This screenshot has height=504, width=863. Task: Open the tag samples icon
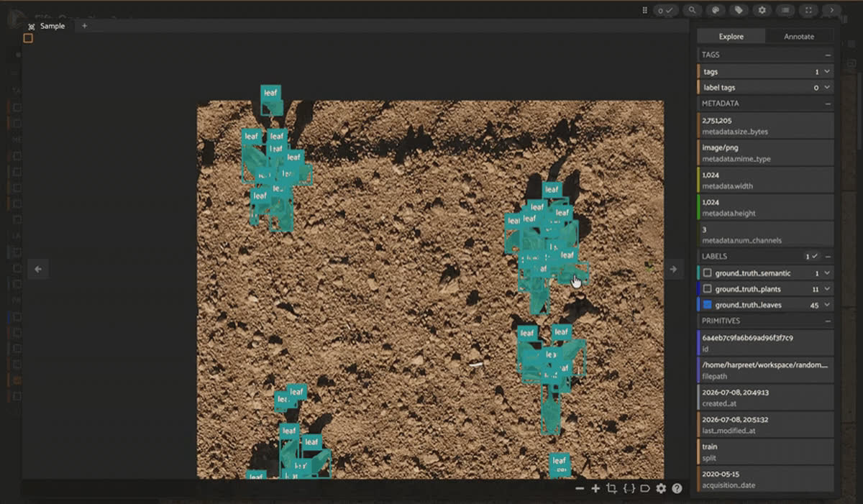[x=739, y=10]
